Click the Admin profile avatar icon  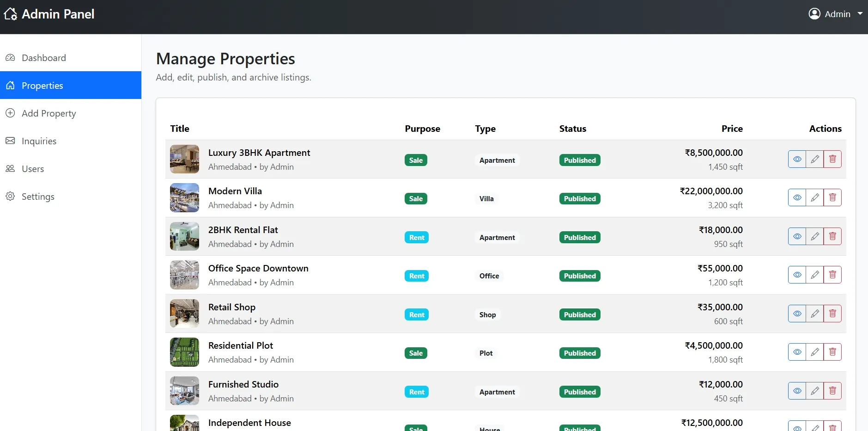click(815, 13)
